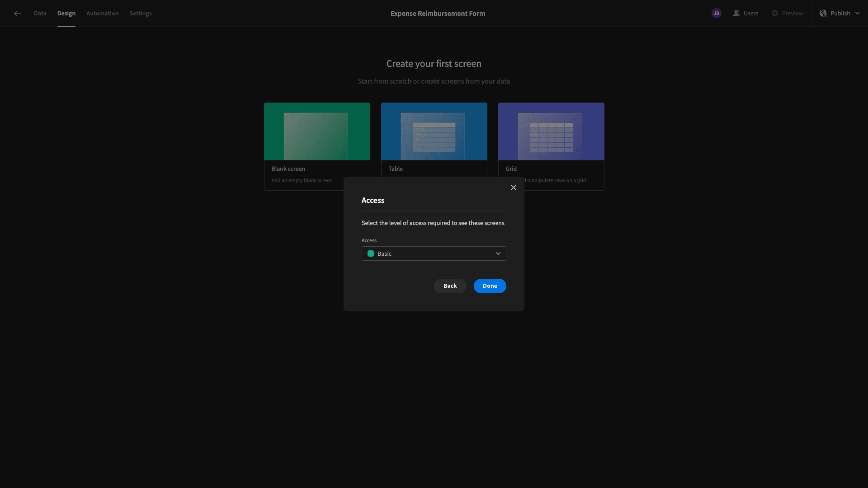Image resolution: width=868 pixels, height=488 pixels.
Task: Click the back arrow icon in top bar
Action: (x=17, y=14)
